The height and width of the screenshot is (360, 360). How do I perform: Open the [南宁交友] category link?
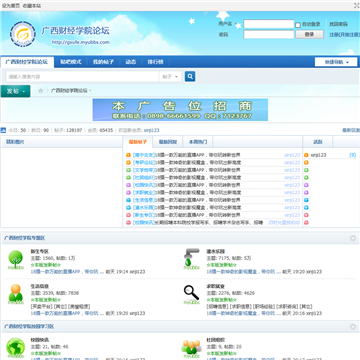tap(144, 155)
